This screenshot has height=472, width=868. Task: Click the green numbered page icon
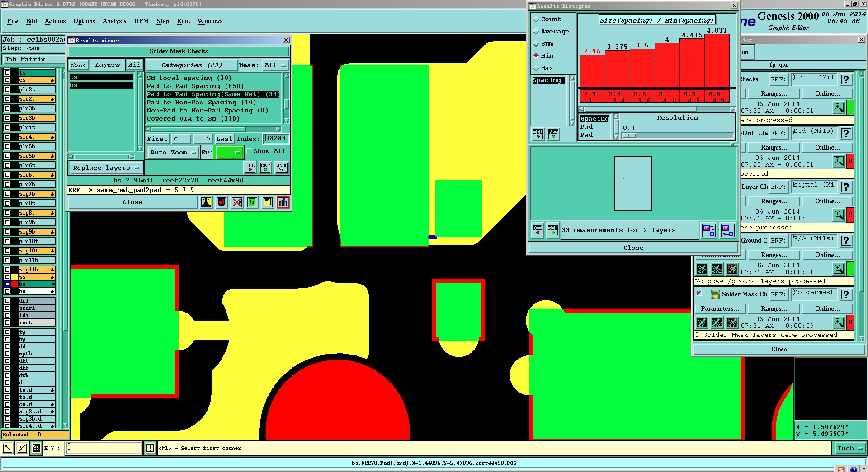(252, 202)
